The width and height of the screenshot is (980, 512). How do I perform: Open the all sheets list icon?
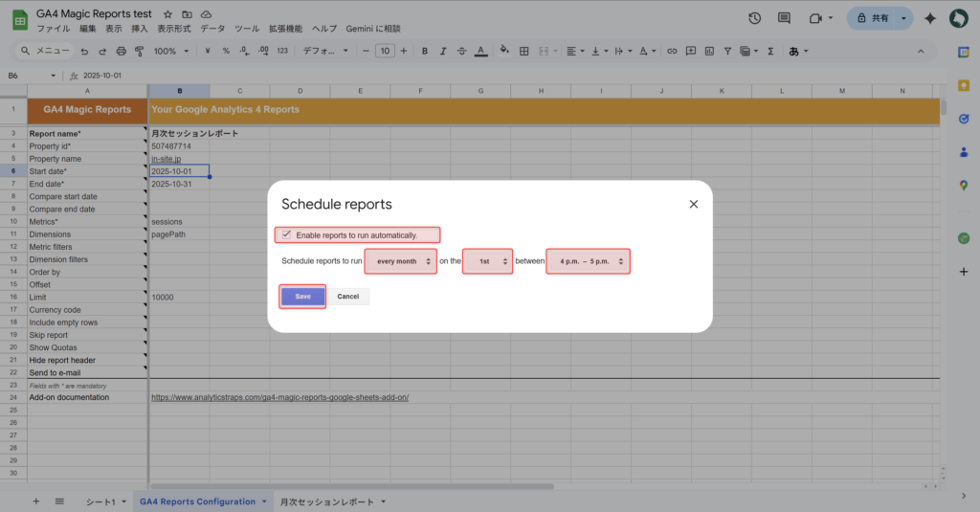(x=59, y=501)
